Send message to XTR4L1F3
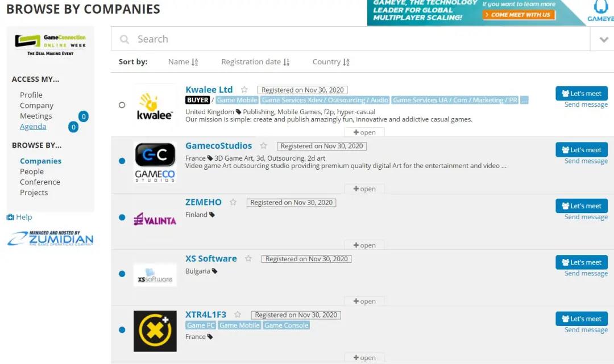The image size is (614, 364). [x=586, y=329]
